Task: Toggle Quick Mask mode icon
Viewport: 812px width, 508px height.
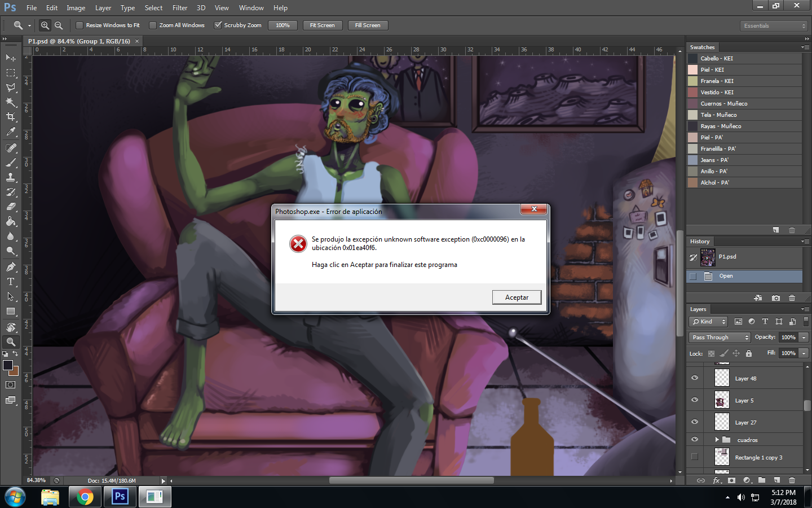Action: coord(11,385)
